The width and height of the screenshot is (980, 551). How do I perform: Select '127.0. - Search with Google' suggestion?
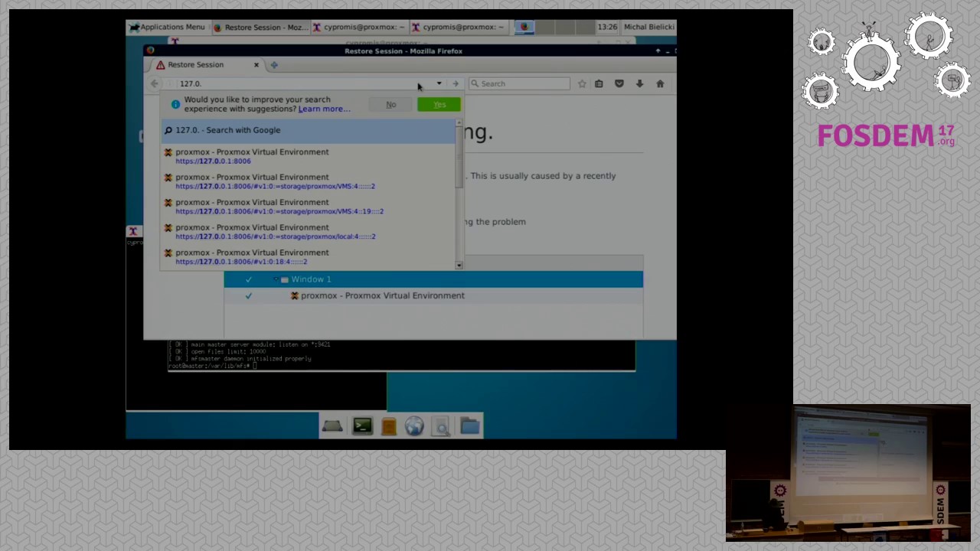(x=308, y=130)
